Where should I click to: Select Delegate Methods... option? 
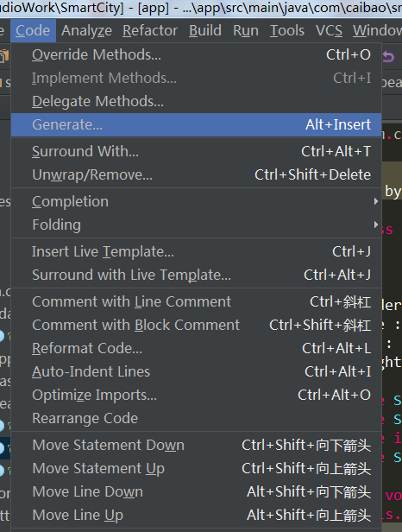pyautogui.click(x=196, y=101)
